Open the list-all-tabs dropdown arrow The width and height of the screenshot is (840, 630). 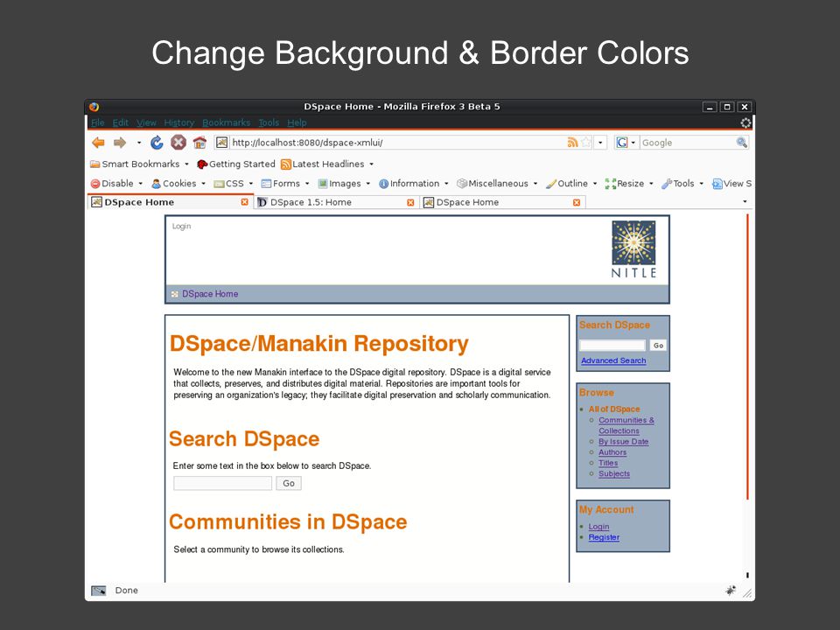pos(744,202)
